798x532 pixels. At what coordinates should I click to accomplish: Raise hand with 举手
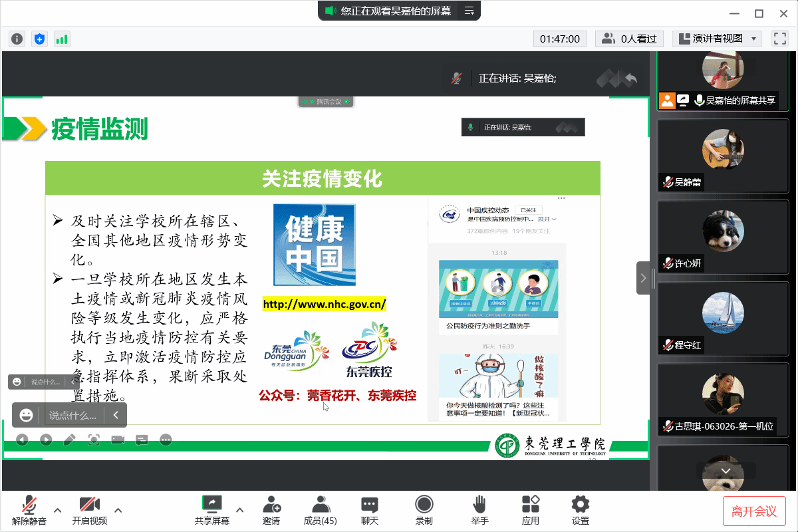pos(479,510)
